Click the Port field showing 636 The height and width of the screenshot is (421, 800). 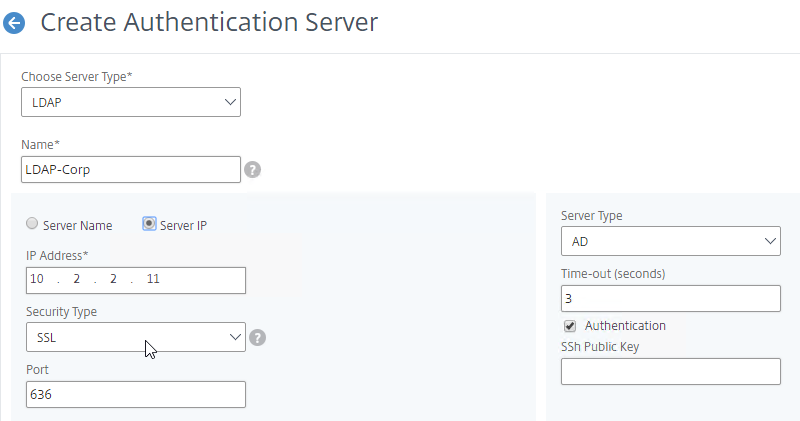[x=136, y=394]
